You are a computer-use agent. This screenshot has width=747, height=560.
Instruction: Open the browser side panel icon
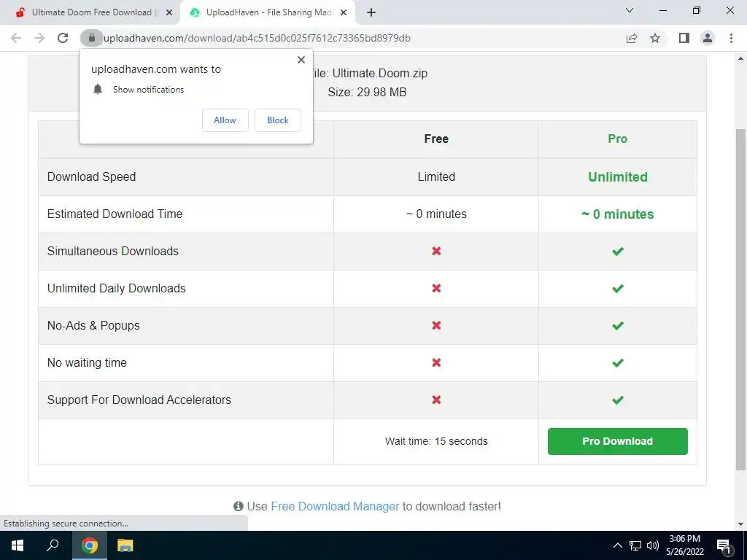pos(684,38)
